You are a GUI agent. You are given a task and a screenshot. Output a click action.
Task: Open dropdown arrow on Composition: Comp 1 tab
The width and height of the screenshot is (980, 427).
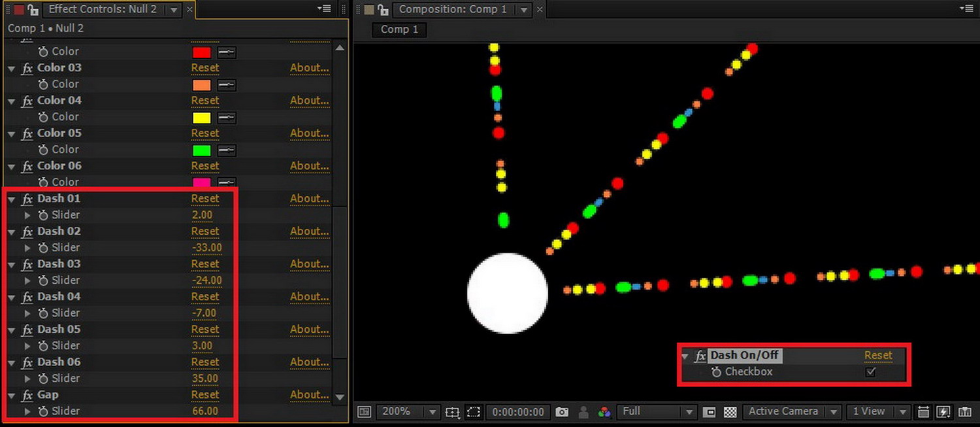(x=524, y=10)
